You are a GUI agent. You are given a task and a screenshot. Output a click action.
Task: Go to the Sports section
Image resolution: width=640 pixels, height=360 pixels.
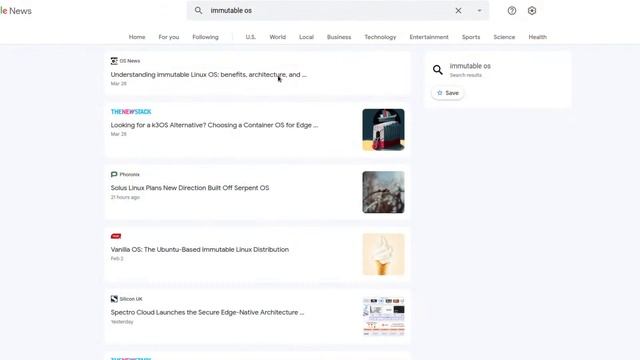pos(471,37)
